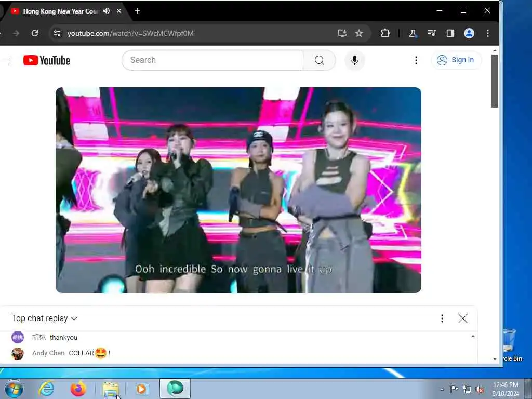The height and width of the screenshot is (399, 532).
Task: Open YouTube settings three-dot menu
Action: click(416, 60)
